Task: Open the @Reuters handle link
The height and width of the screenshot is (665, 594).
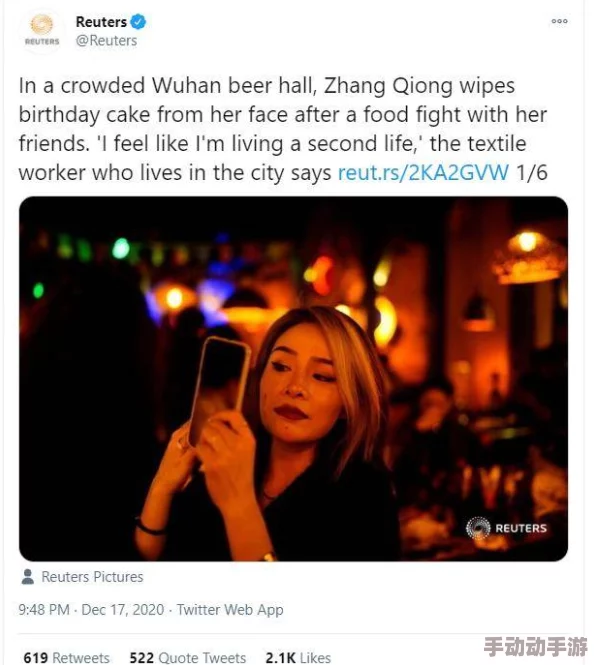Action: pyautogui.click(x=106, y=41)
